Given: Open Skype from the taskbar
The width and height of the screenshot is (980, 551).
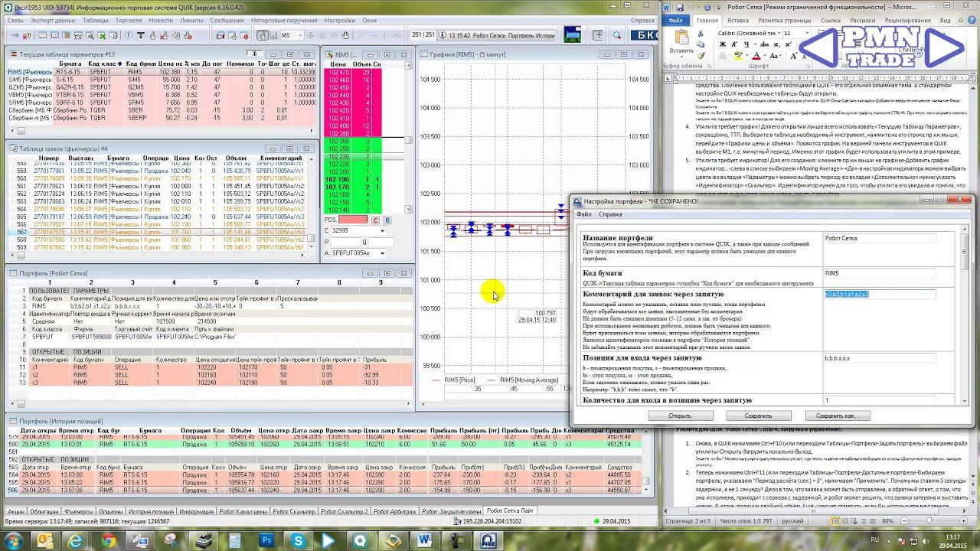Looking at the screenshot, I should pyautogui.click(x=298, y=540).
